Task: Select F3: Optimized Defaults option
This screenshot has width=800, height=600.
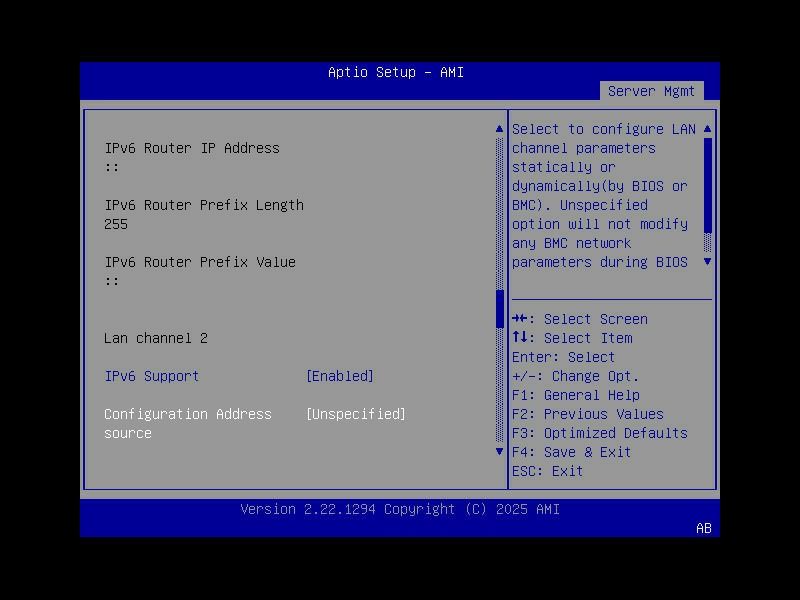Action: click(x=600, y=433)
